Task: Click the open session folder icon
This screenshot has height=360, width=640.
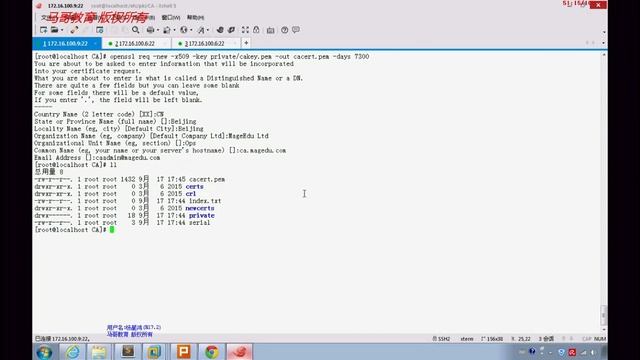Action: pos(54,30)
